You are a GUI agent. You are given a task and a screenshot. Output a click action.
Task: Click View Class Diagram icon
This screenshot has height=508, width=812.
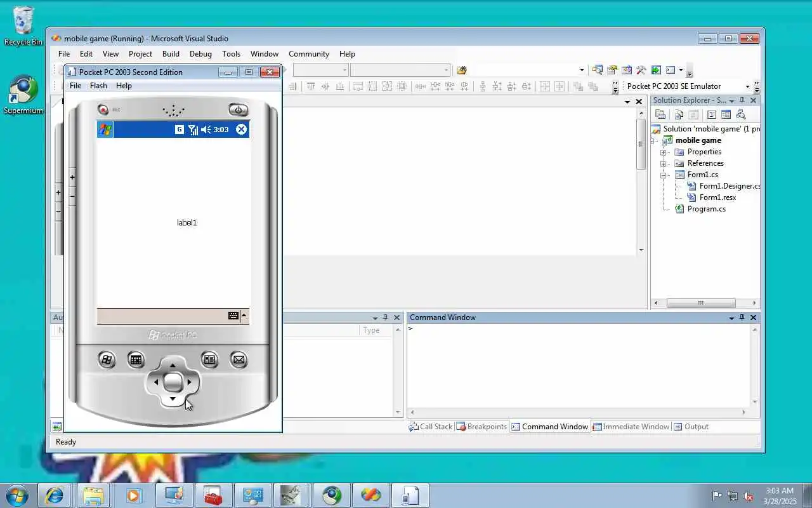pyautogui.click(x=740, y=115)
